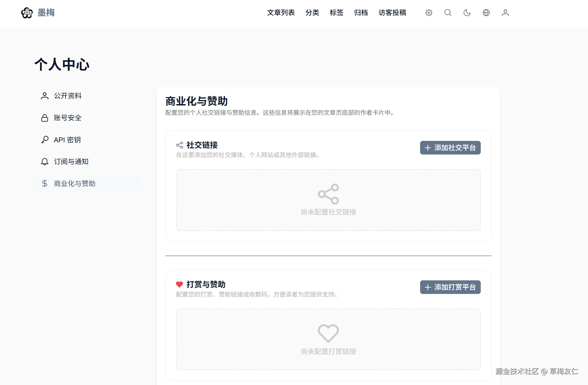Click the user account icon in header
The width and height of the screenshot is (588, 385).
(505, 13)
